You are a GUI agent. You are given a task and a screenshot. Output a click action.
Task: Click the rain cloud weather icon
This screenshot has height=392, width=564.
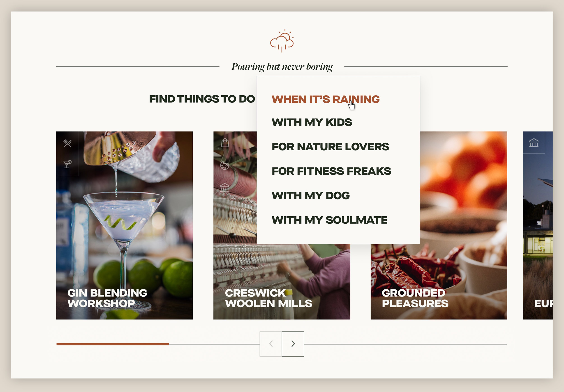282,41
